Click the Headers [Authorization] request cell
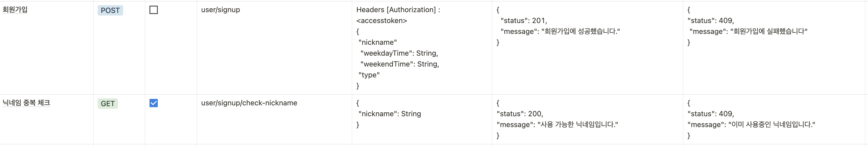Viewport: 868px width, 146px height. click(422, 48)
